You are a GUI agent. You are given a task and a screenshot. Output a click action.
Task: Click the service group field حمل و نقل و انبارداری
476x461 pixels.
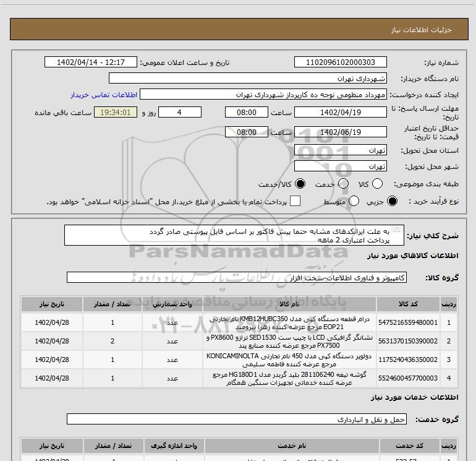tap(237, 419)
